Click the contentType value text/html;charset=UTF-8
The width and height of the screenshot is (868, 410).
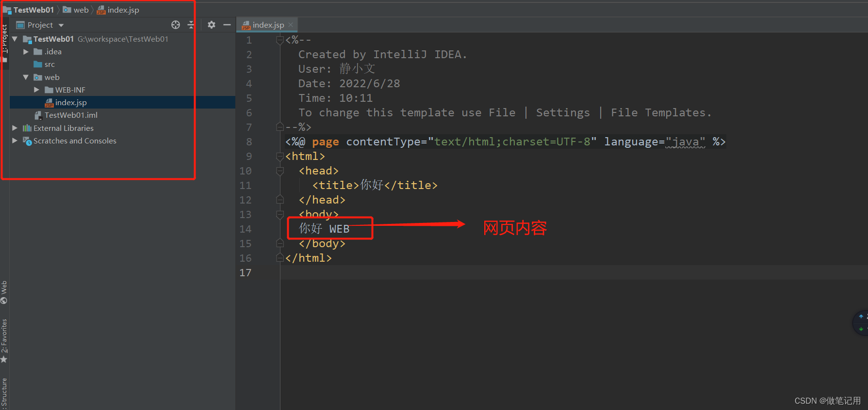coord(512,142)
